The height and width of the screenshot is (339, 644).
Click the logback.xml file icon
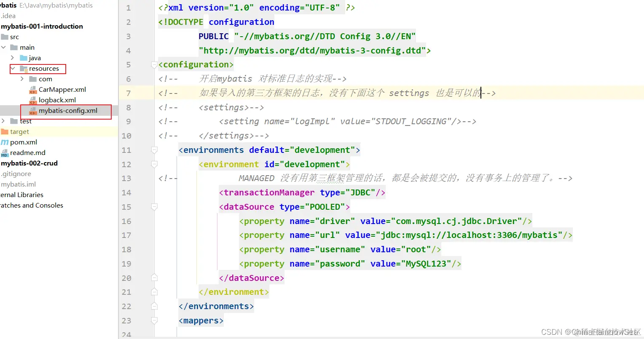(33, 100)
